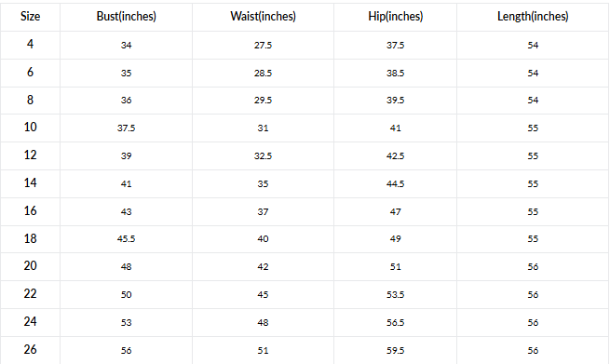Select size 26 row label
This screenshot has width=610, height=364.
(x=31, y=350)
